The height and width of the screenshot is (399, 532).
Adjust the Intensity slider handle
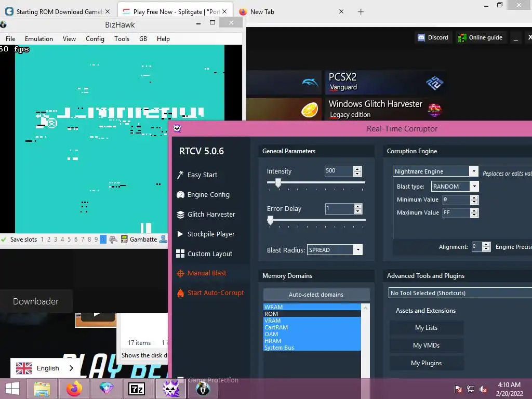[x=278, y=183]
